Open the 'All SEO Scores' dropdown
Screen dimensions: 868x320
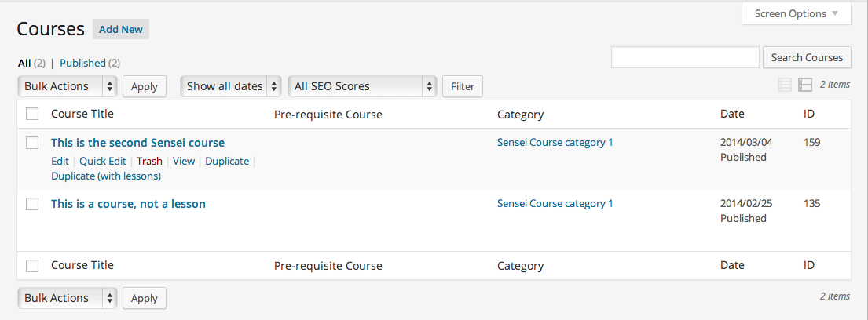(x=362, y=86)
